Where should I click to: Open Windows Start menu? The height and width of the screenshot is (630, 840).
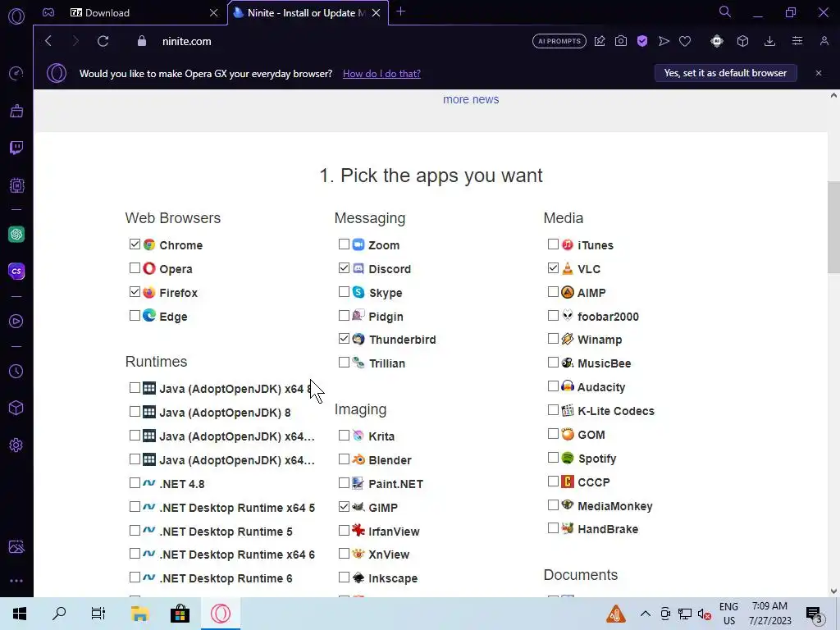click(x=20, y=614)
